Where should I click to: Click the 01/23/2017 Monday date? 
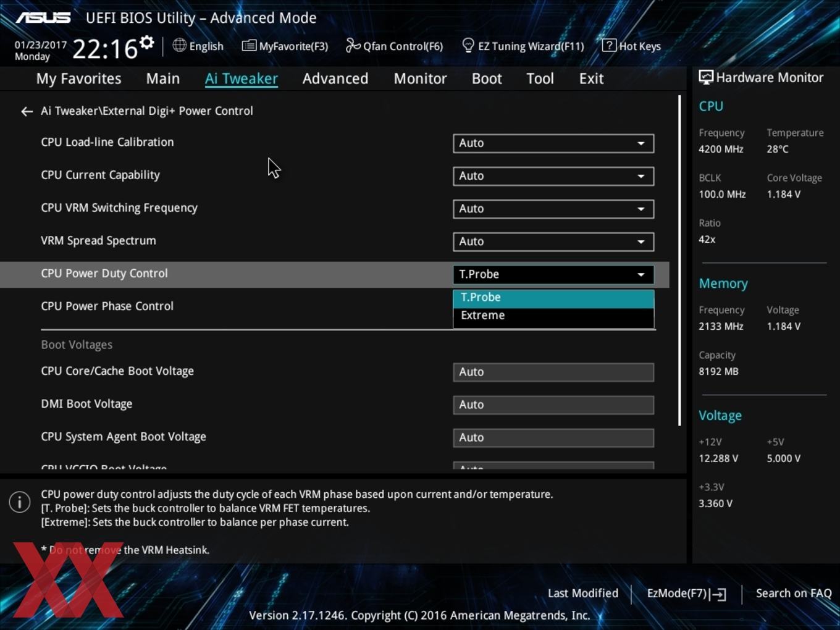[x=40, y=51]
